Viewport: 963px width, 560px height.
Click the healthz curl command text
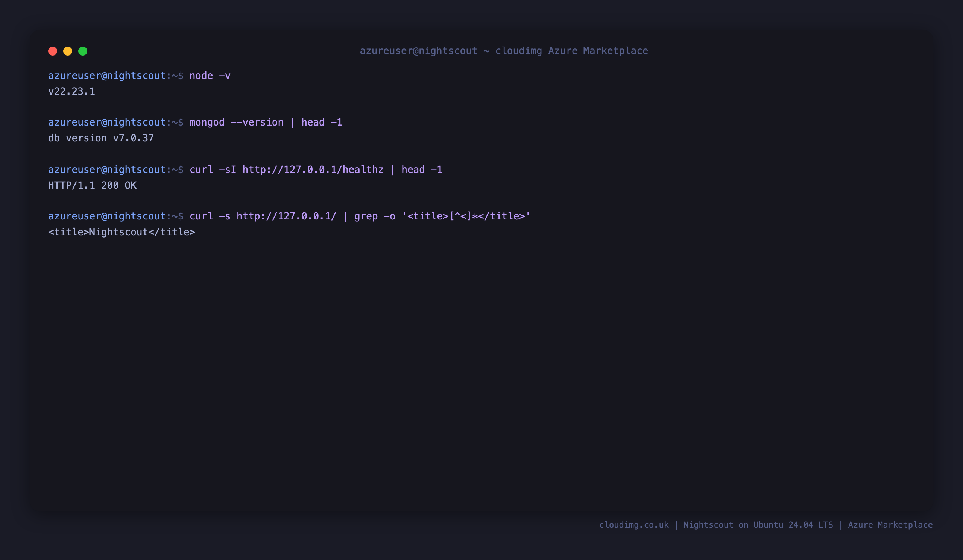[x=316, y=170]
